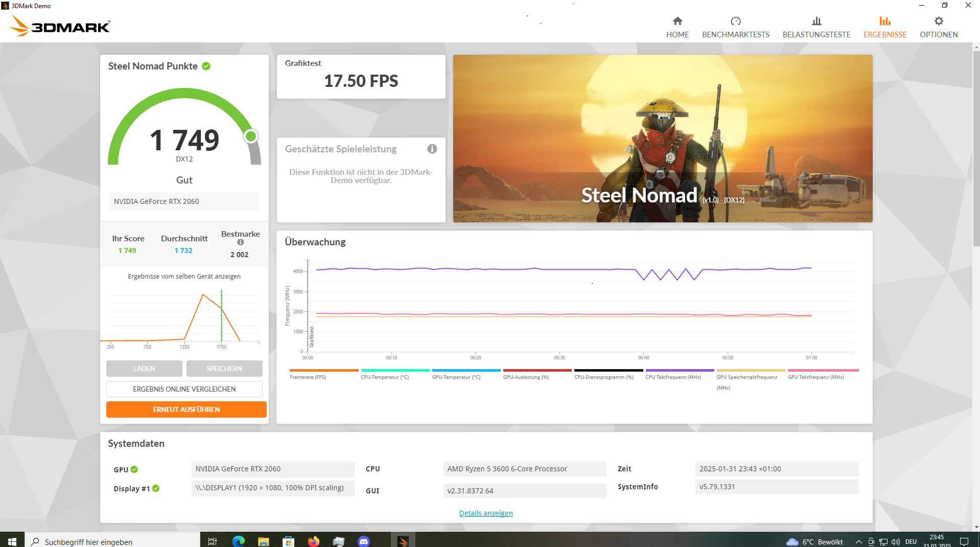Image resolution: width=980 pixels, height=547 pixels.
Task: Open the taskbar clock and calendar
Action: (x=937, y=541)
